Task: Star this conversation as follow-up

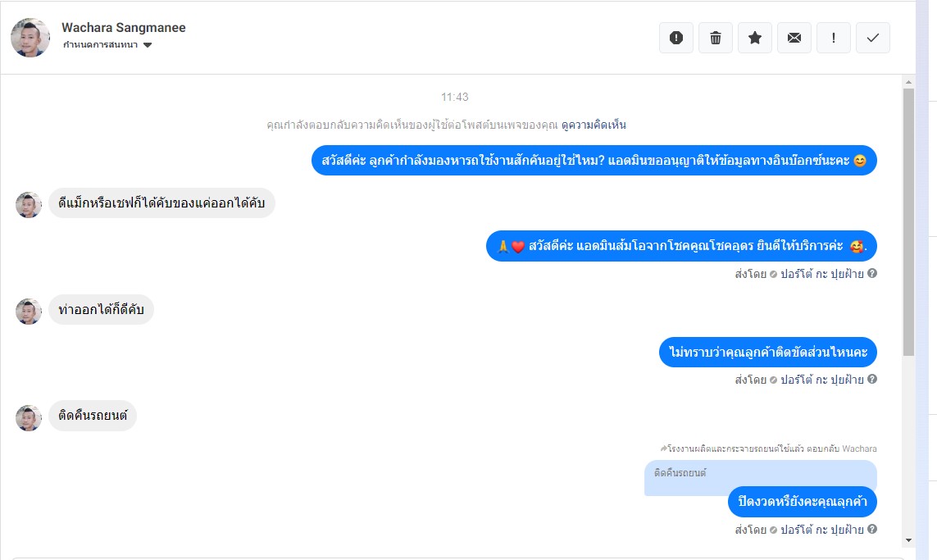Action: pyautogui.click(x=755, y=38)
